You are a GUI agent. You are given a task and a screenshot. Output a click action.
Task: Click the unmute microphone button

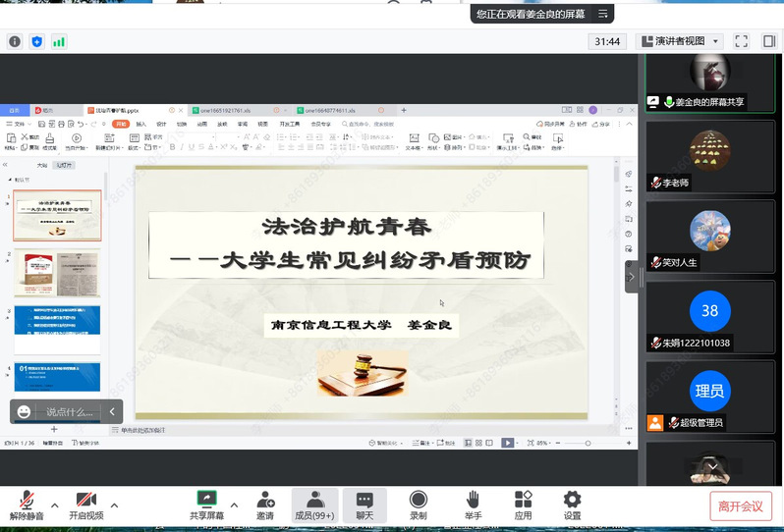tap(28, 504)
